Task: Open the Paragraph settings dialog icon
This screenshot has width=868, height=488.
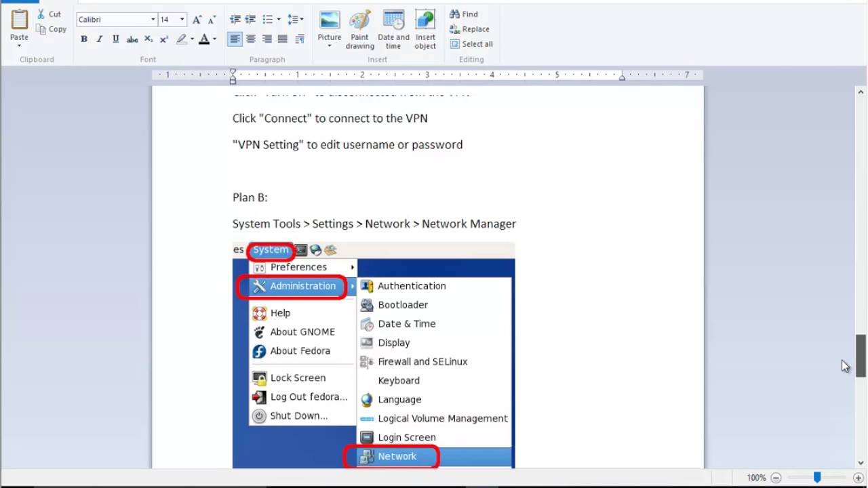Action: [300, 39]
